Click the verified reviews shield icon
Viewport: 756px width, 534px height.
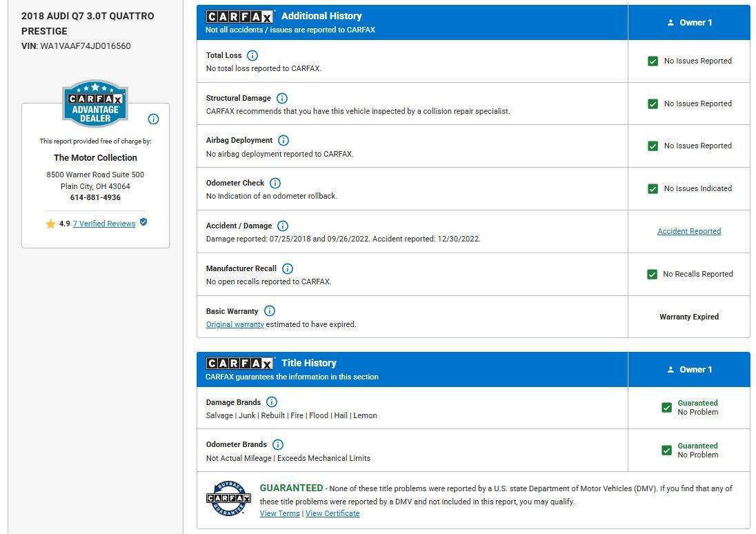[143, 222]
